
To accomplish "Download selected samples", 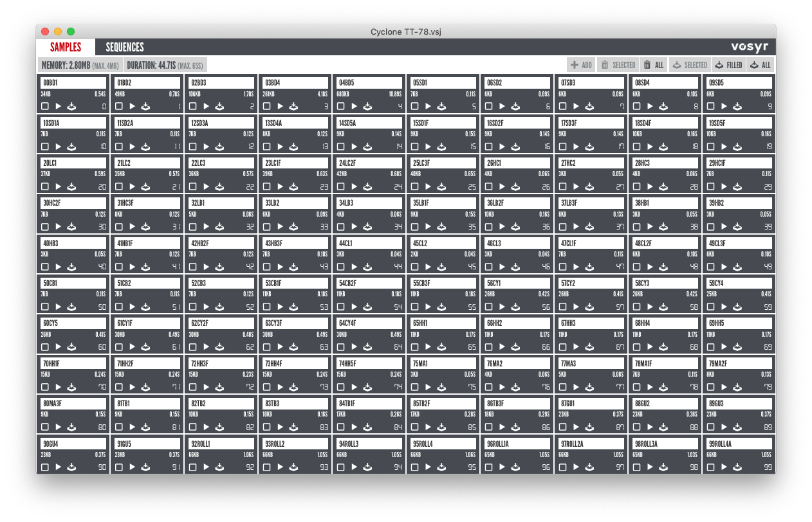I will pyautogui.click(x=690, y=65).
